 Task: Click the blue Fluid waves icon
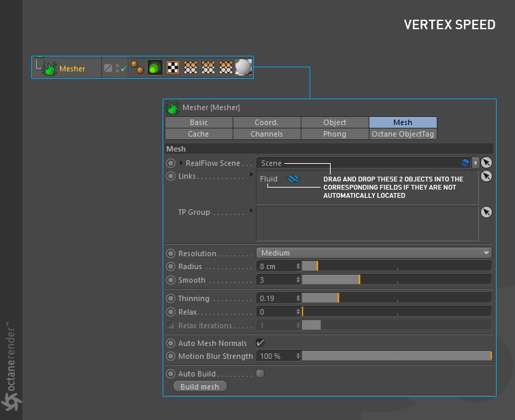coord(293,179)
